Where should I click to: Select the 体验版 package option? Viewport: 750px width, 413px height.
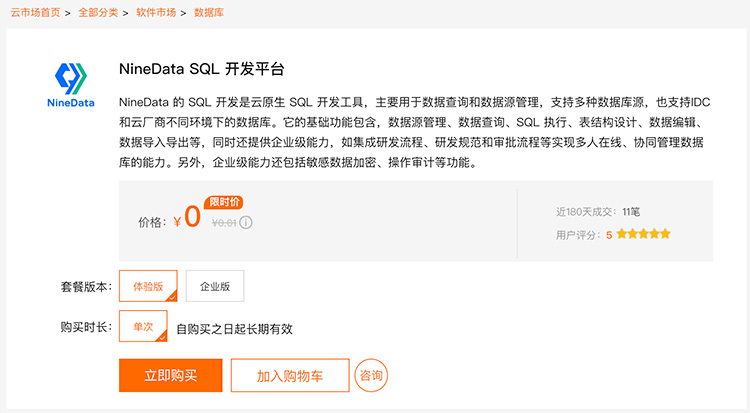tap(148, 286)
